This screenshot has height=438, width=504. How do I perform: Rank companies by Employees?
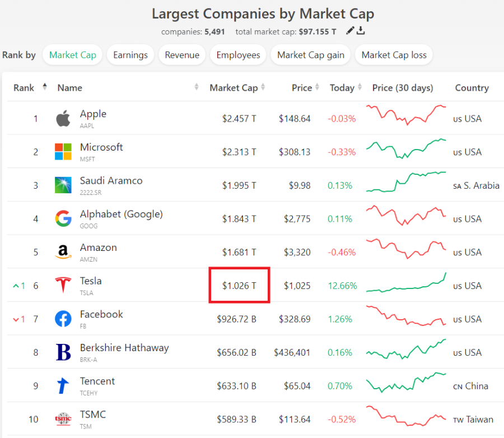coord(238,55)
